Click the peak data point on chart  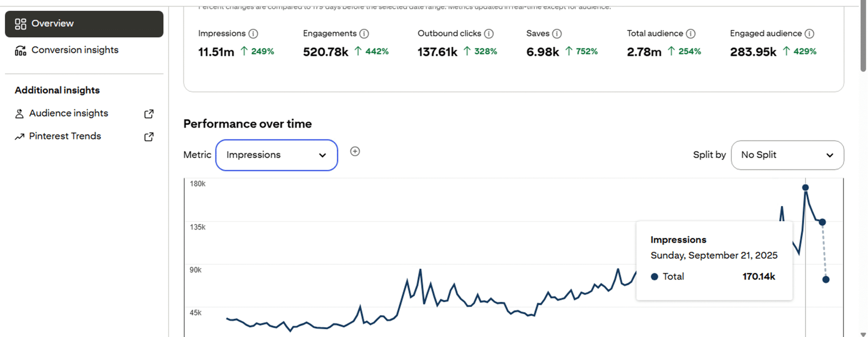[x=806, y=188]
